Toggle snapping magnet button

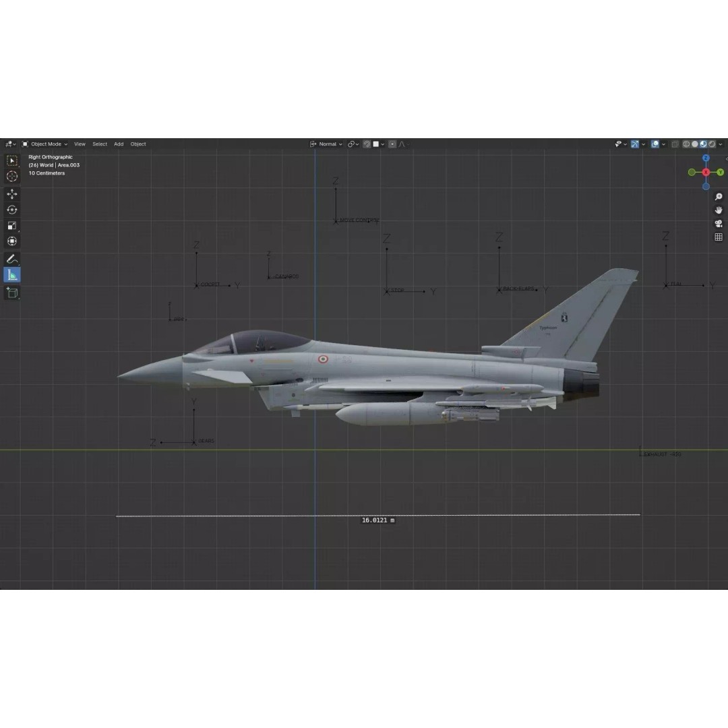[366, 144]
